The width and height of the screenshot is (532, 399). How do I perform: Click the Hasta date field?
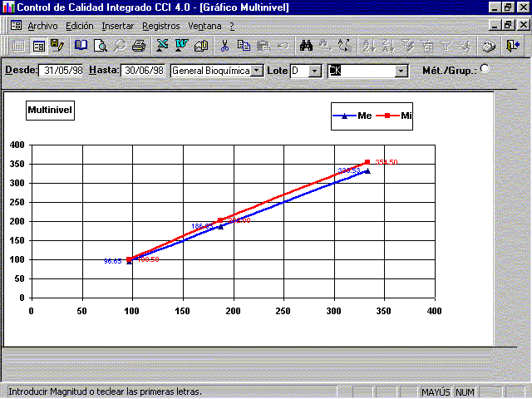coord(143,71)
